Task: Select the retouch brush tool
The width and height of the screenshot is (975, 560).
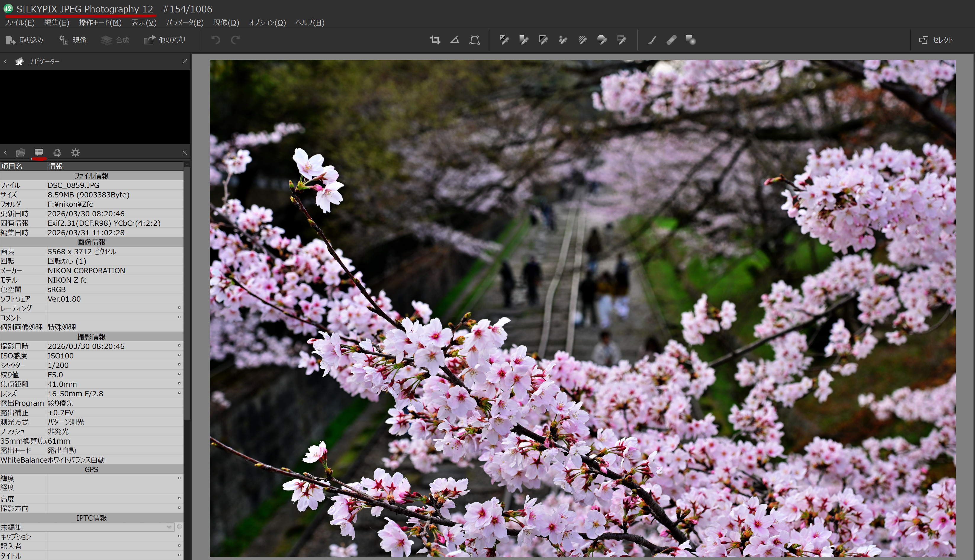Action: point(651,40)
